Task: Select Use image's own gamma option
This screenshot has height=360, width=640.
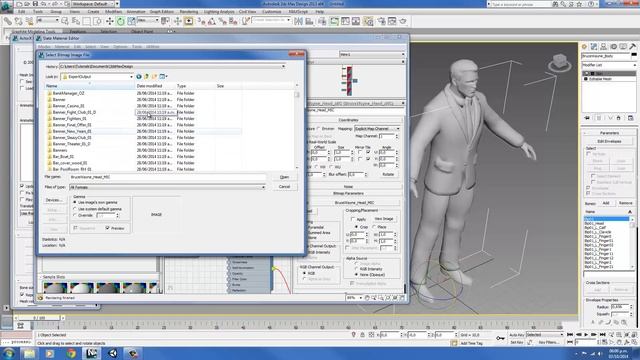Action: [x=75, y=202]
